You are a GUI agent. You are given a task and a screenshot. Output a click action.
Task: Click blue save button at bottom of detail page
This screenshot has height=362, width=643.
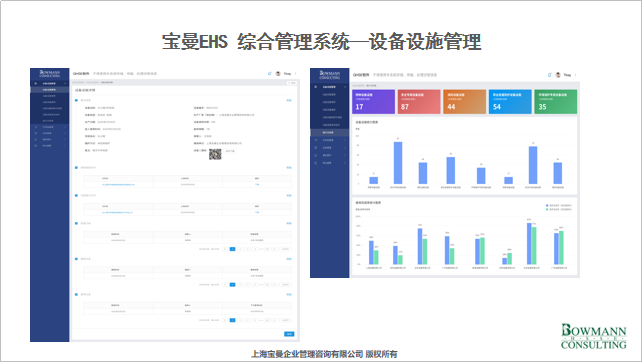click(x=289, y=334)
